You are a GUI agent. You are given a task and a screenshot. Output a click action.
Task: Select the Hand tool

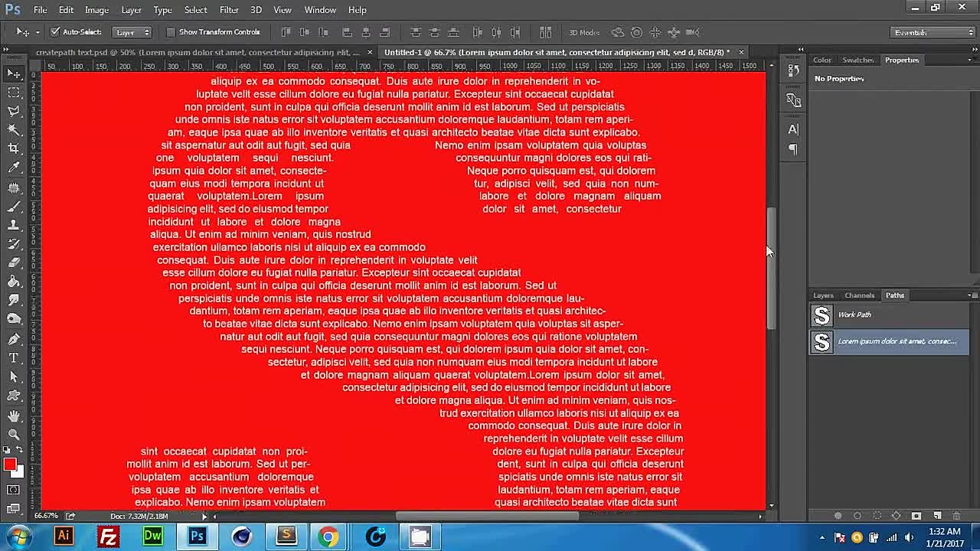pos(14,416)
